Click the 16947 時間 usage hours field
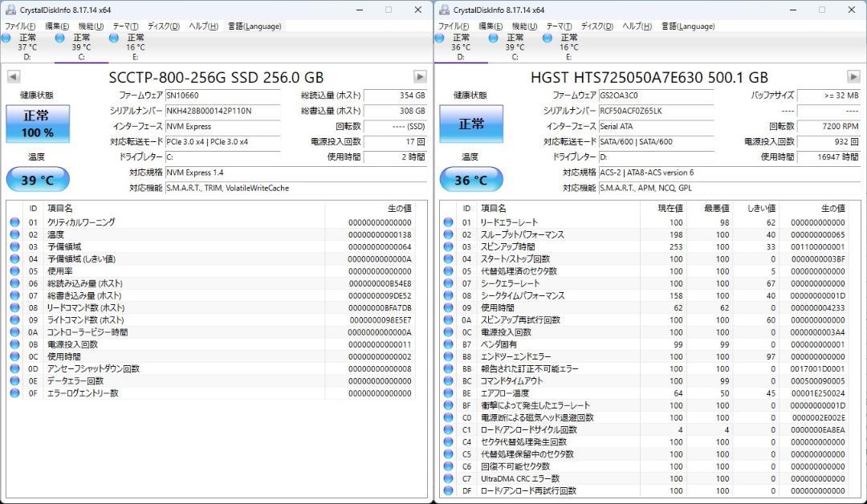This screenshot has width=867, height=504. pyautogui.click(x=828, y=157)
